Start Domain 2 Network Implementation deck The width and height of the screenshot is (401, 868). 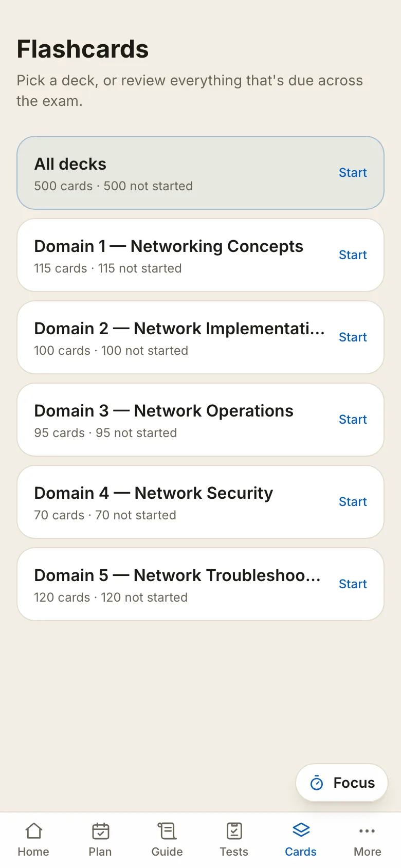[353, 337]
